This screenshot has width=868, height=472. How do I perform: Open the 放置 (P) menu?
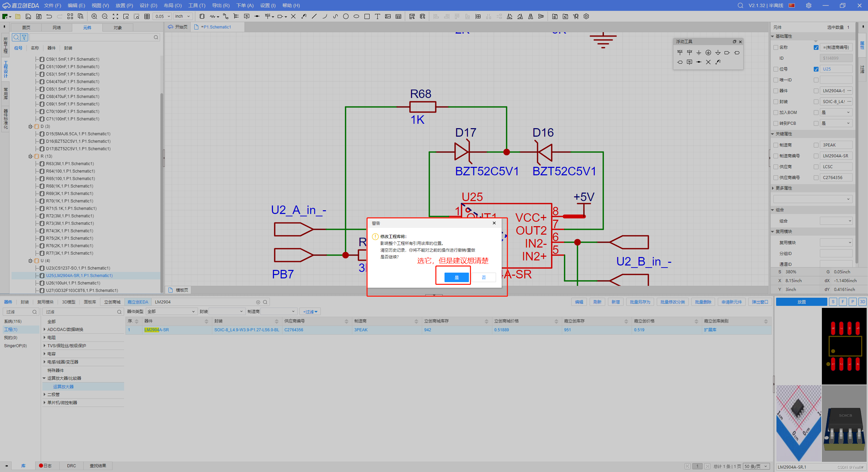124,5
